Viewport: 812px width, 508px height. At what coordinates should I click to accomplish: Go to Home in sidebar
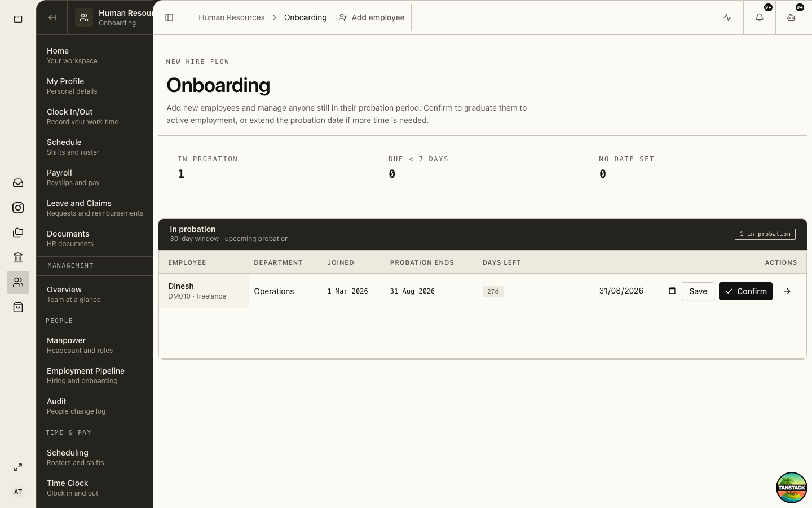[95, 55]
